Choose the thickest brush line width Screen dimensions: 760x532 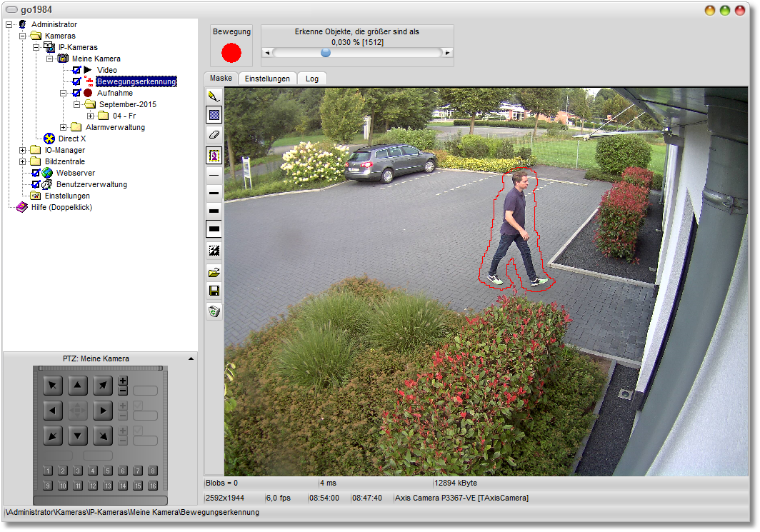tap(214, 229)
